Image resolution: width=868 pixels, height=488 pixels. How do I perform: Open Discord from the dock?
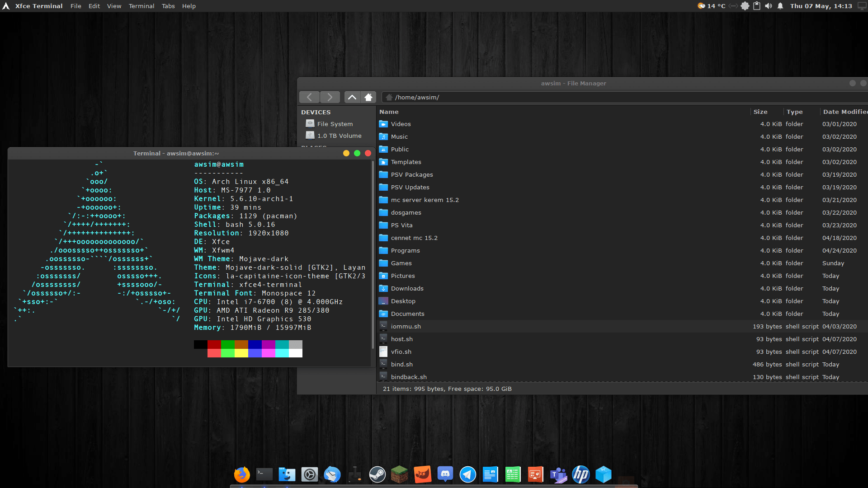pyautogui.click(x=445, y=474)
